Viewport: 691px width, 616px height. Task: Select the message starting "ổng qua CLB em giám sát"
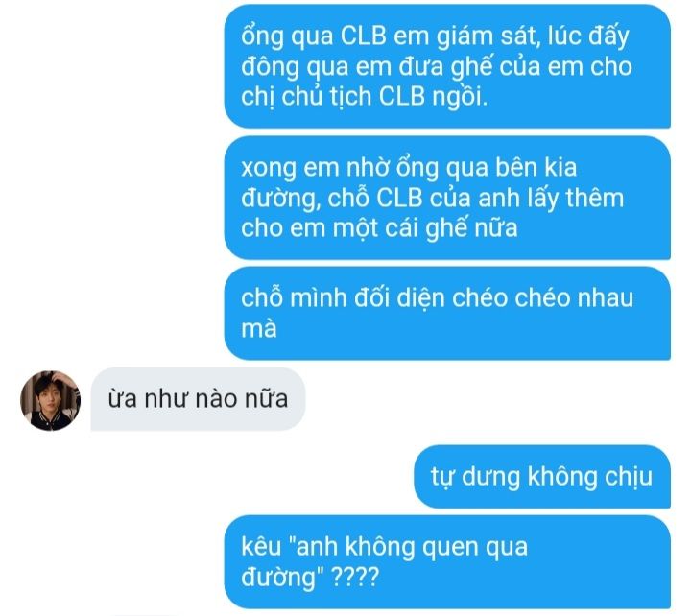tap(447, 66)
